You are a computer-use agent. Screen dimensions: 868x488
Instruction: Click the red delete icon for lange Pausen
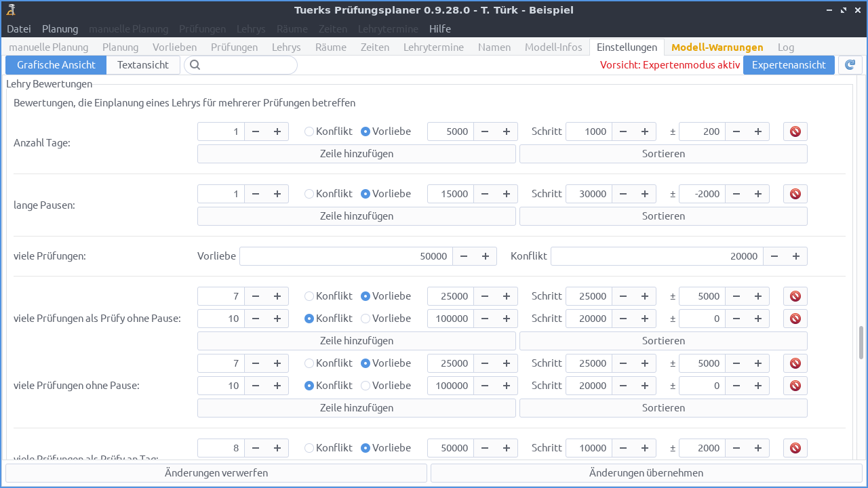coord(795,193)
